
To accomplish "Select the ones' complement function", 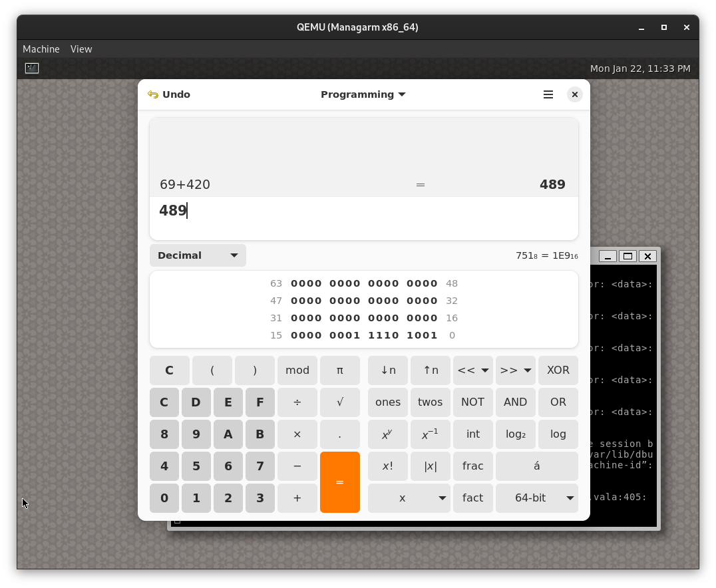I will click(x=388, y=402).
